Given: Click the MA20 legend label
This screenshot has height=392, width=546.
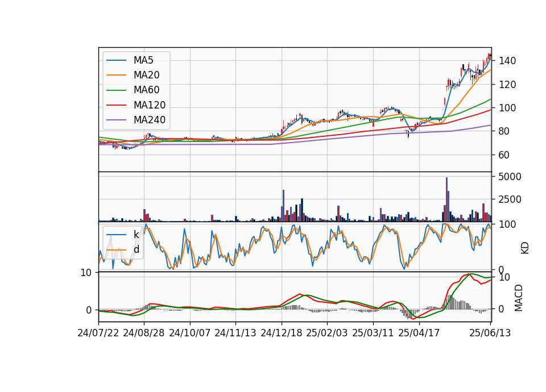Looking at the screenshot, I should [x=146, y=75].
